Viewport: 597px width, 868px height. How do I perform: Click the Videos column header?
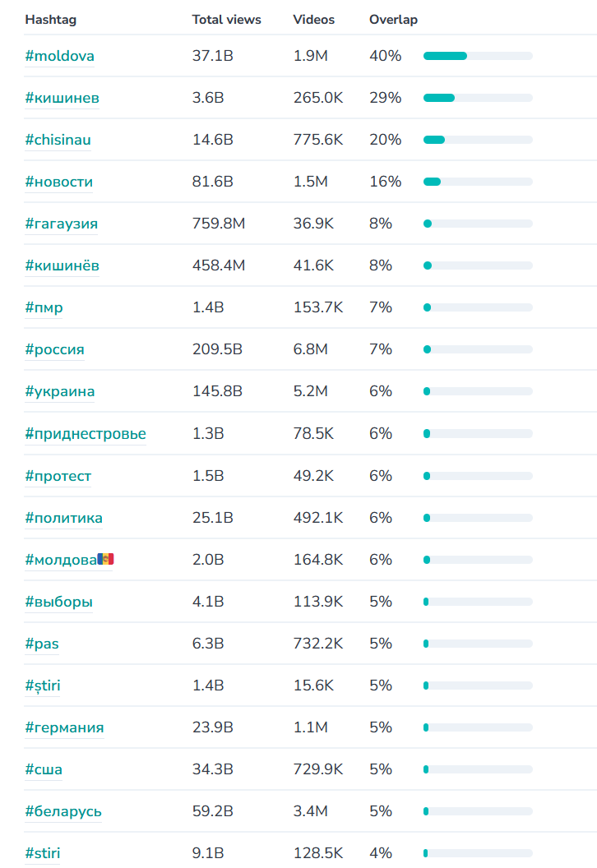pyautogui.click(x=313, y=20)
